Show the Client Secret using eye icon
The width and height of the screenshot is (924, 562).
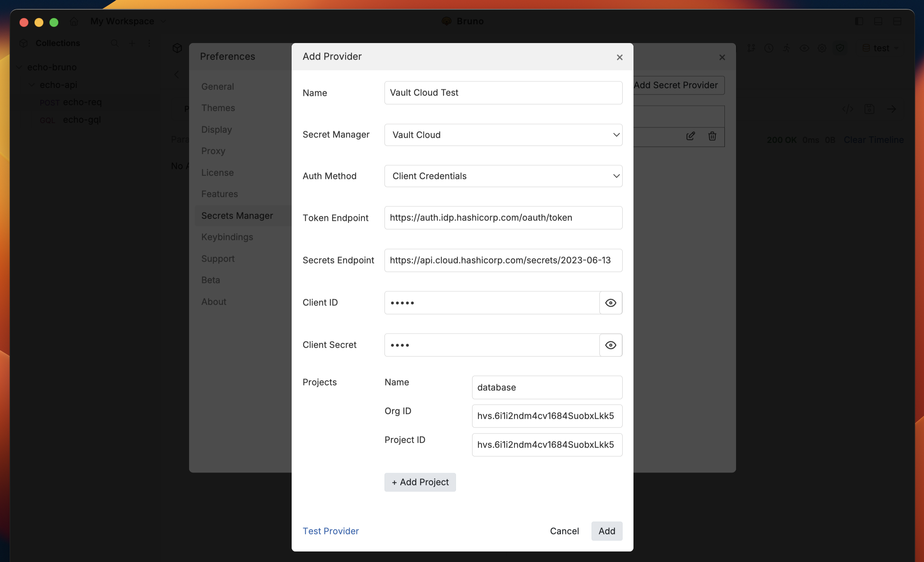611,345
